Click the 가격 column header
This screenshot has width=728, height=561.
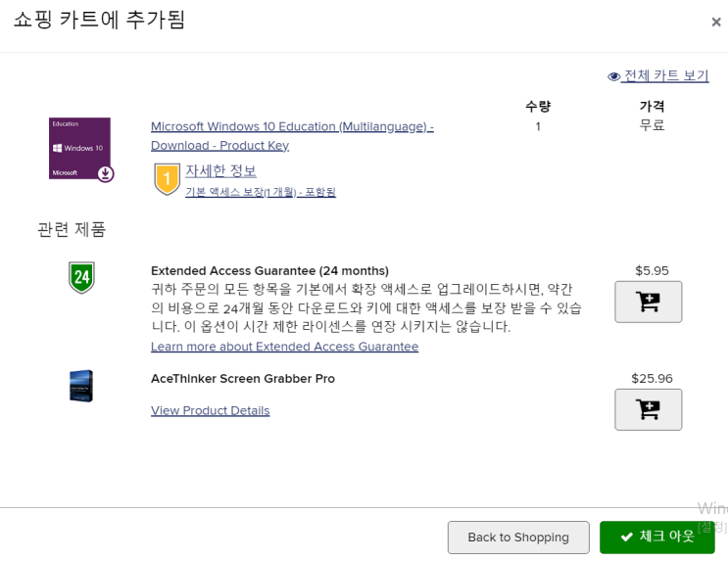[652, 107]
